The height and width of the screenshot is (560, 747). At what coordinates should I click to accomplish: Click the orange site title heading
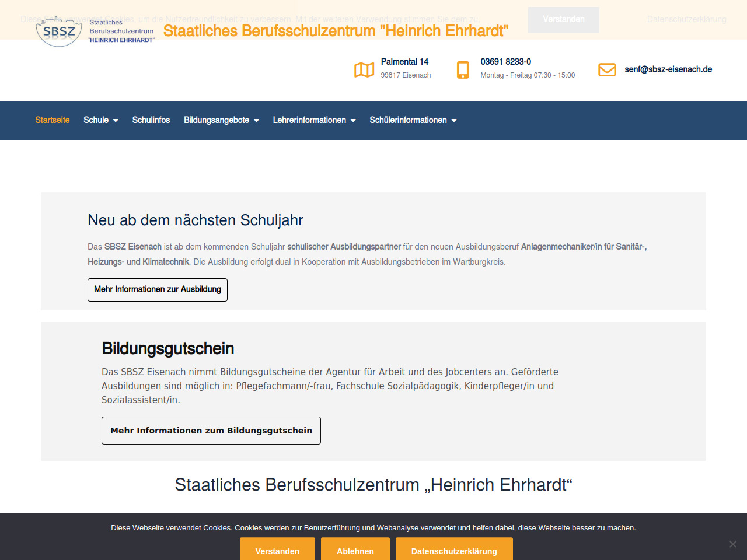pyautogui.click(x=336, y=31)
